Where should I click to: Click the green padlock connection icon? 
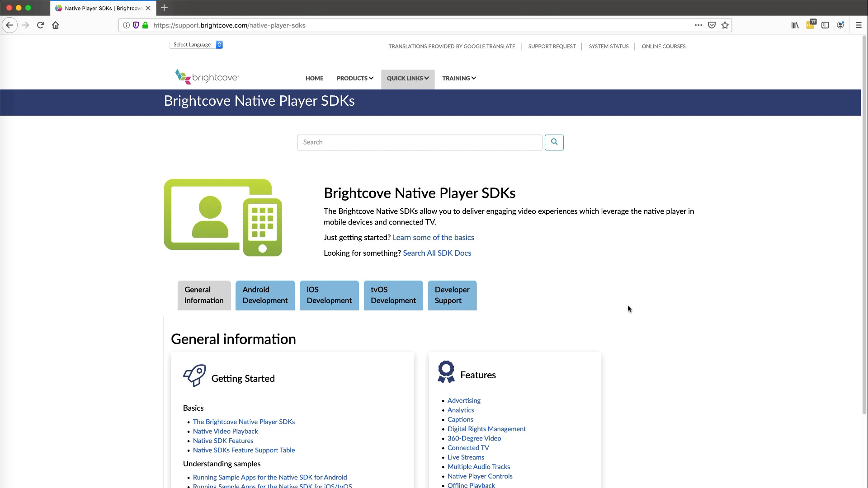tap(145, 25)
